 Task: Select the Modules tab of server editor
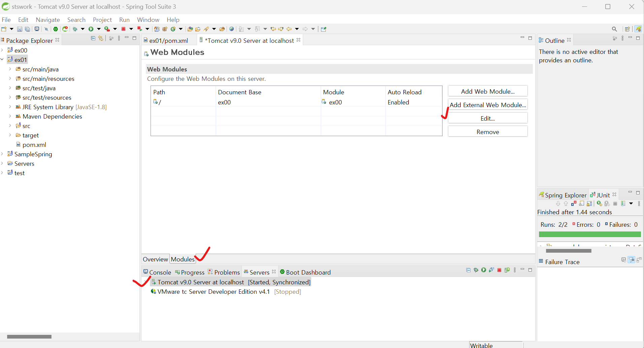(x=183, y=259)
